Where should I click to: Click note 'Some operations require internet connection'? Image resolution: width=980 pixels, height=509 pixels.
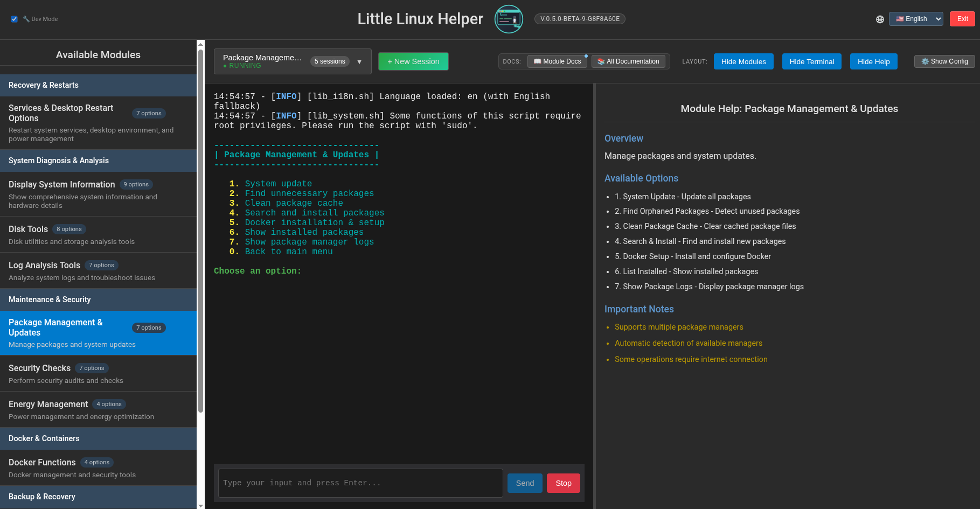[691, 359]
